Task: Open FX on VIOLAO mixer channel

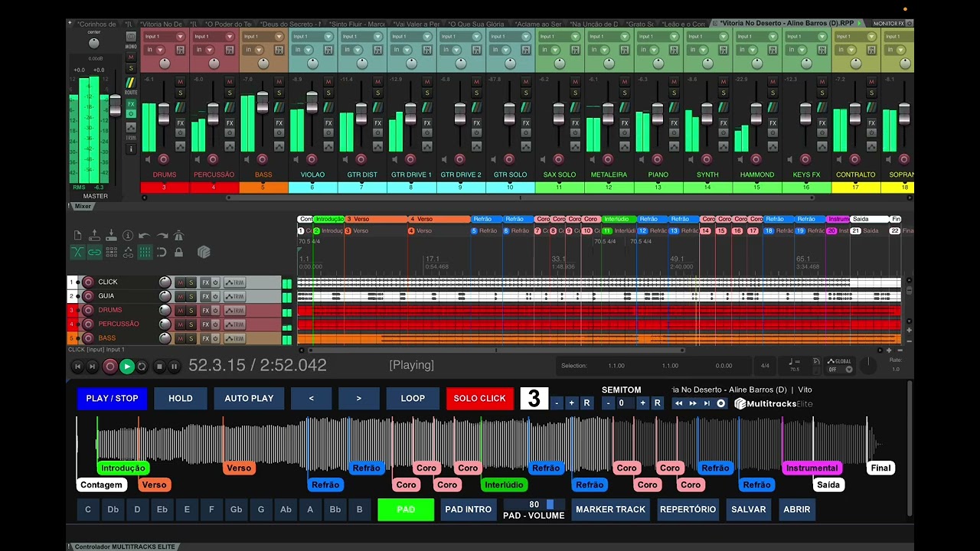Action: 328,122
